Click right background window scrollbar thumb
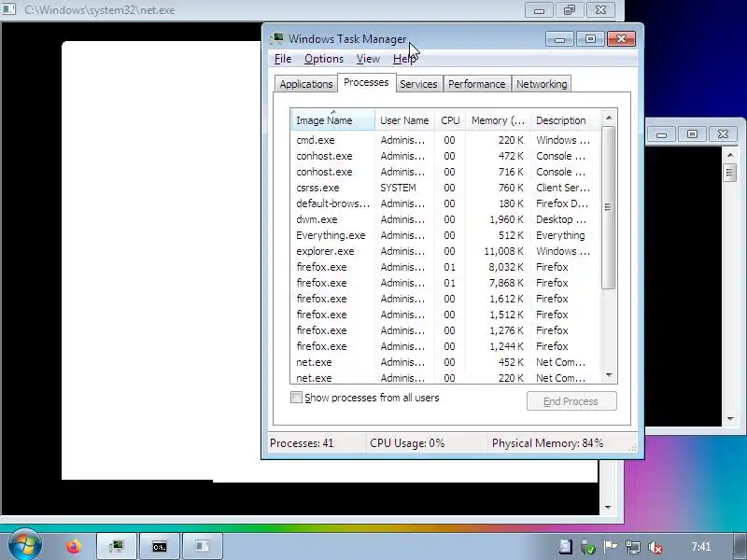Screen dimensions: 747x560 pos(730,173)
